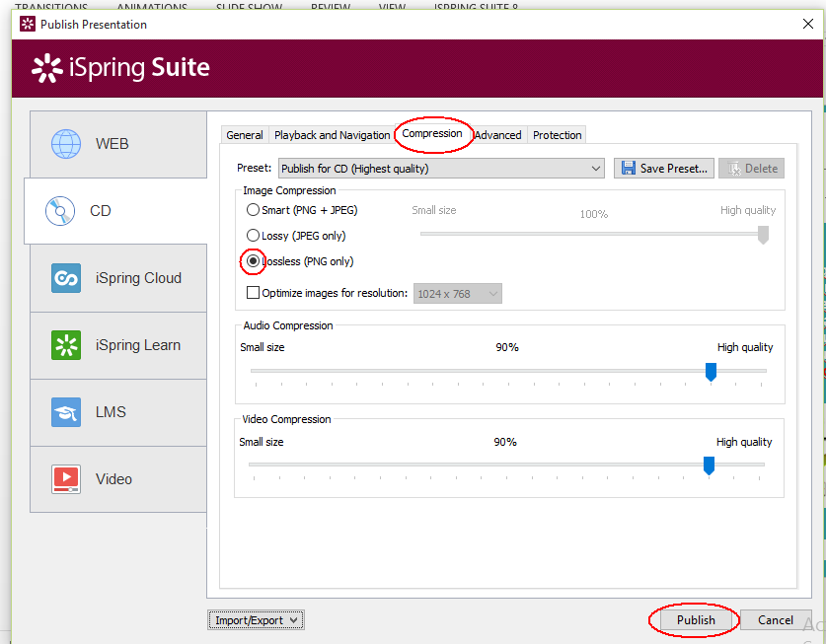Click the Save Preset floppy disk icon
826x644 pixels.
pyautogui.click(x=628, y=168)
